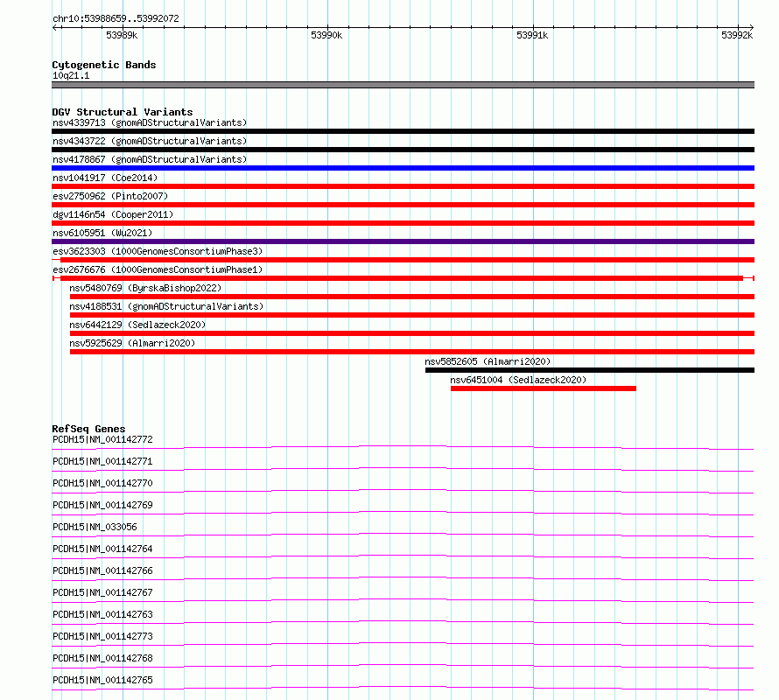Select PCDH15|NM_001142765 transcript

click(102, 680)
